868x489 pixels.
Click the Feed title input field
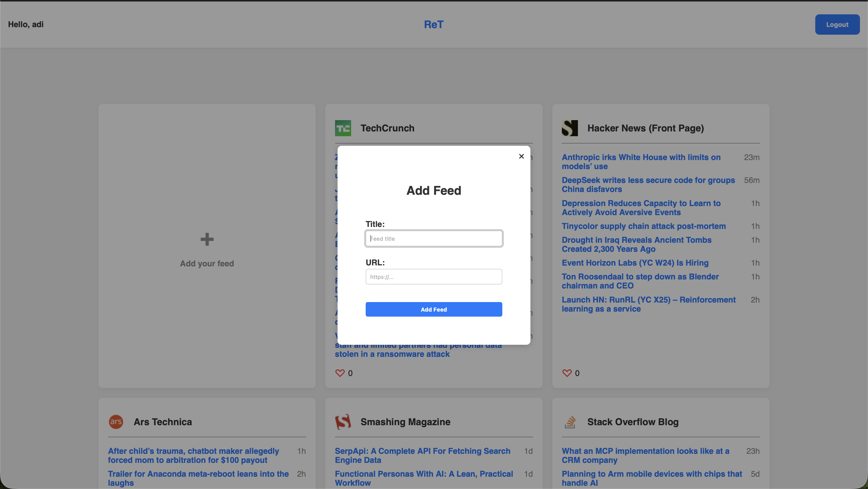(434, 238)
